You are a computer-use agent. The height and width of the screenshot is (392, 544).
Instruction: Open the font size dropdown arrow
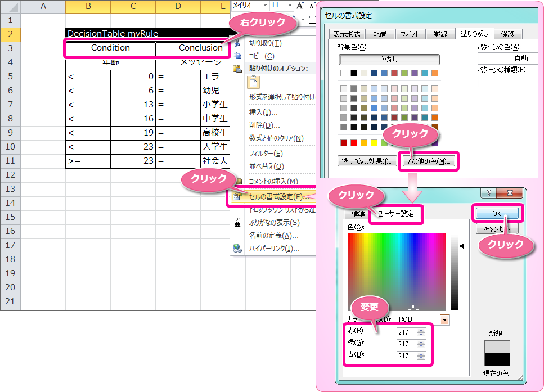coord(290,5)
